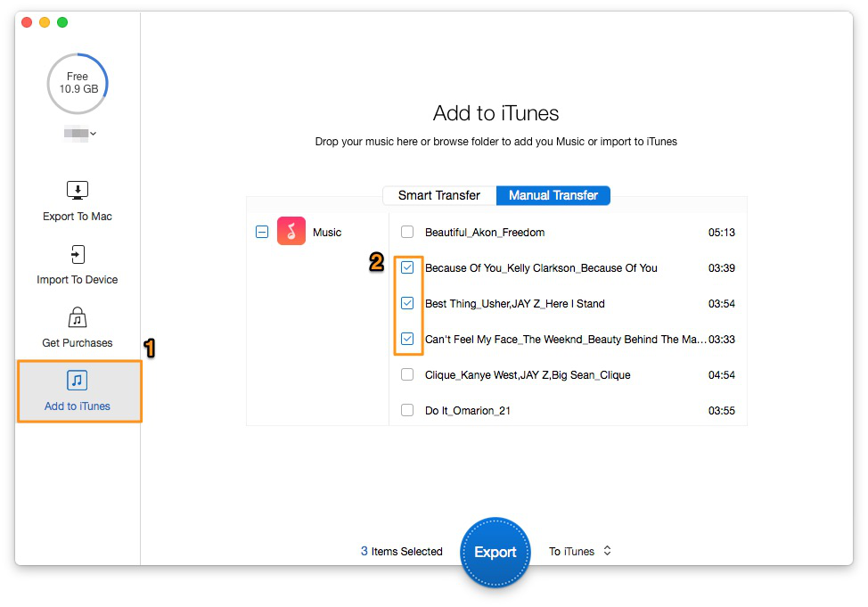Click the pink Music category icon
Viewport: 868px width, 607px height.
point(291,231)
